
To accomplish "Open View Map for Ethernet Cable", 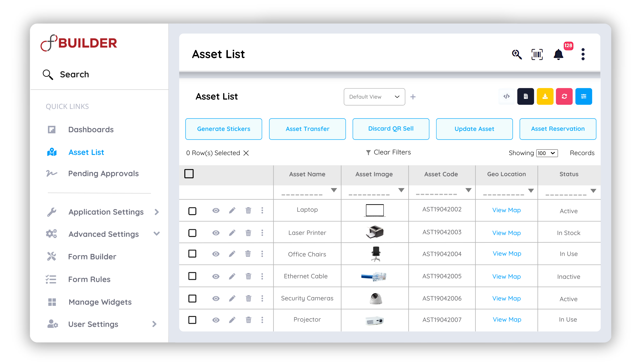I will pos(507,277).
